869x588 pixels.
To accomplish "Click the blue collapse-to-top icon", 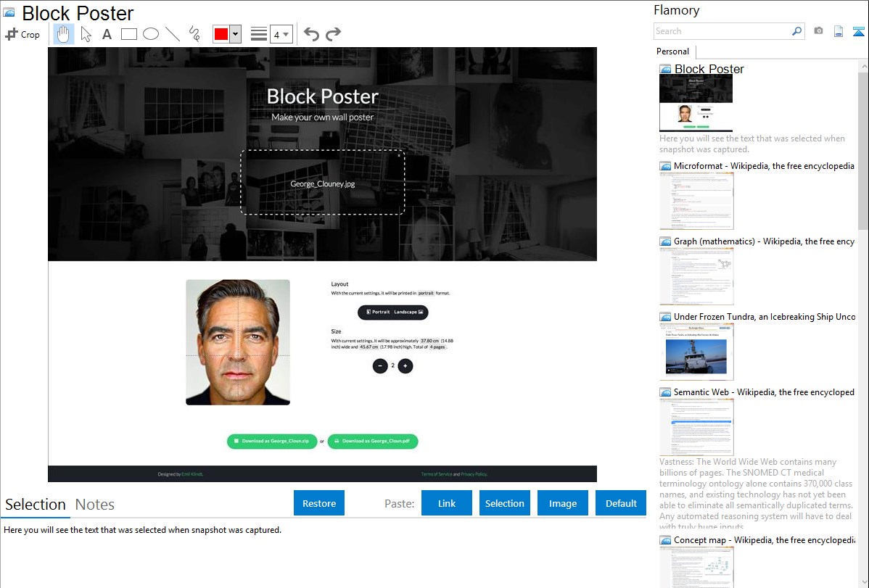I will [x=858, y=31].
